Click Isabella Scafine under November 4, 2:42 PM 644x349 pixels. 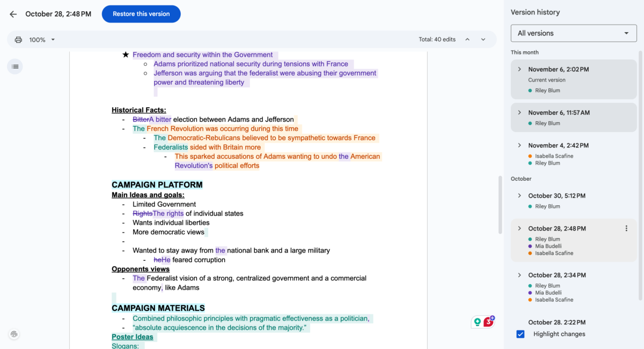[x=554, y=156]
